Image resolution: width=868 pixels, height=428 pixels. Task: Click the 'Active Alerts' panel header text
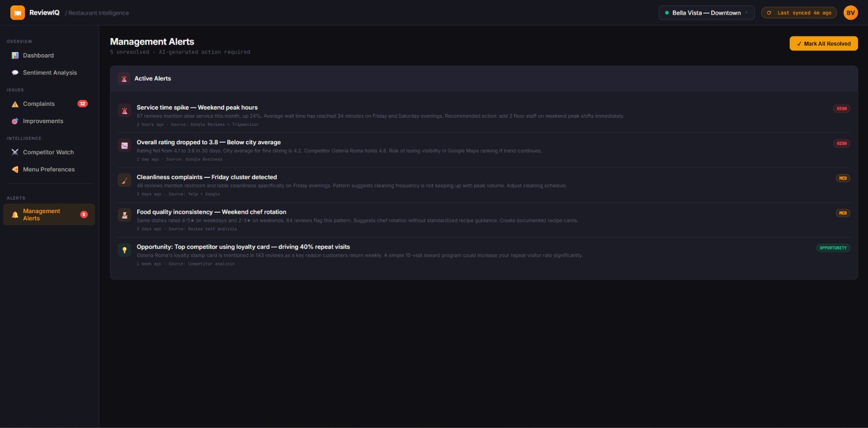click(x=152, y=79)
